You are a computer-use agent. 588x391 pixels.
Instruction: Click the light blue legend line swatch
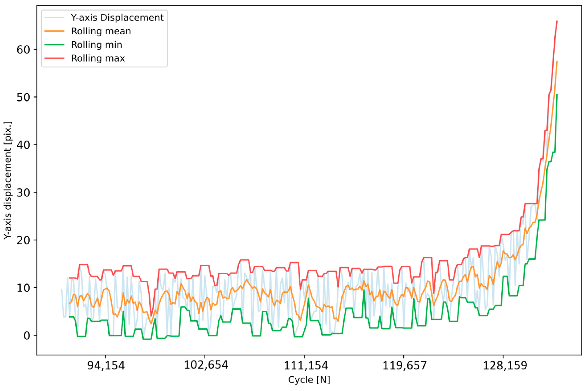click(54, 18)
